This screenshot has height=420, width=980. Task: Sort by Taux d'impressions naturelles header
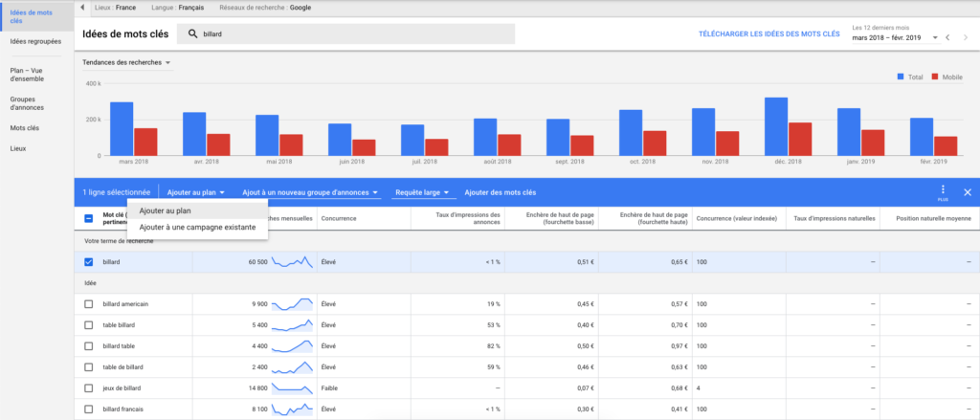click(x=834, y=219)
